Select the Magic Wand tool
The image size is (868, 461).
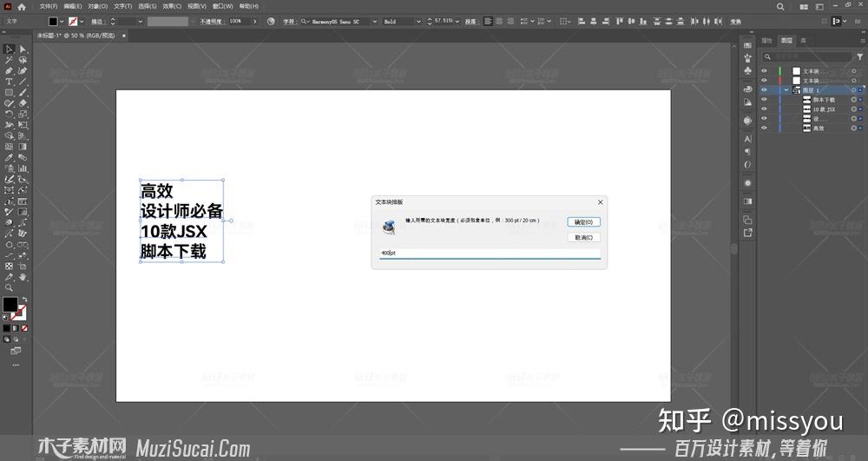(10, 60)
